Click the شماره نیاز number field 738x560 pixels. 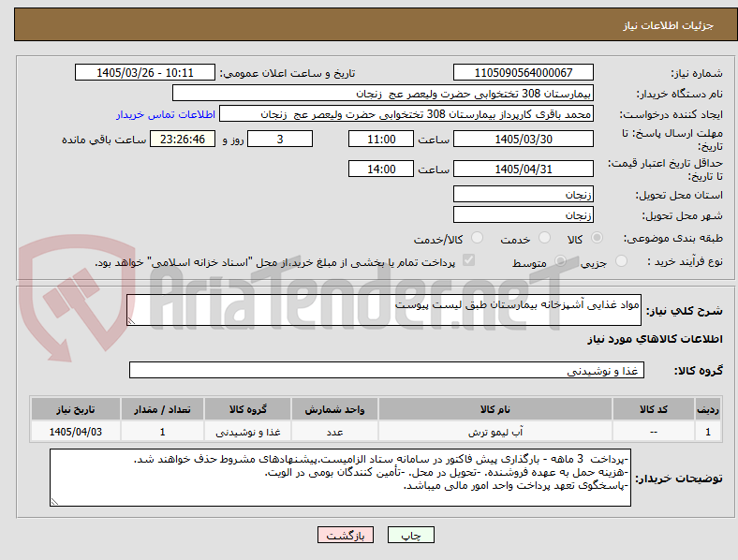(x=524, y=72)
